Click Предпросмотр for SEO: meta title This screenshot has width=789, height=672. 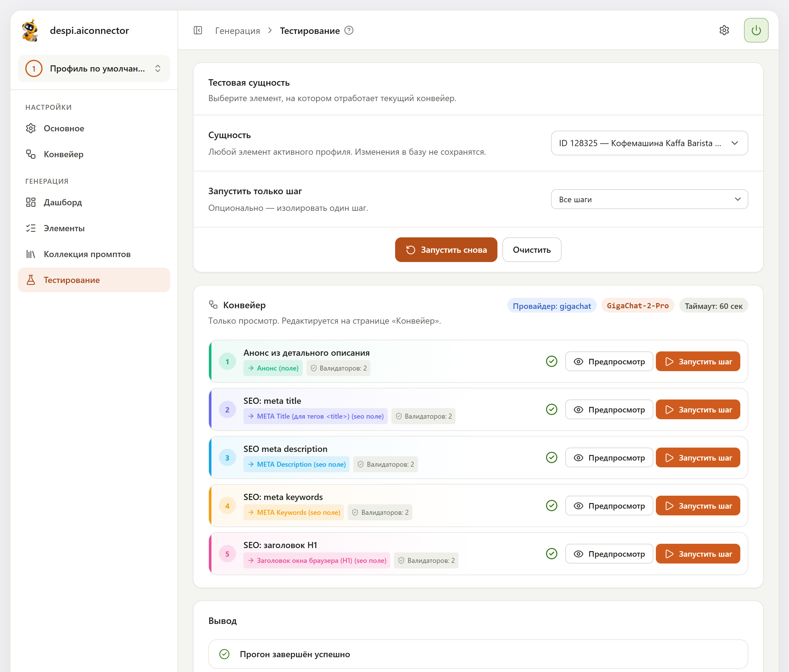tap(609, 410)
